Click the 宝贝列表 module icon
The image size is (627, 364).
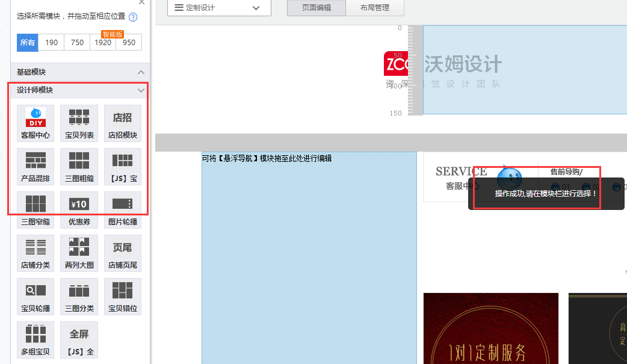pos(79,123)
